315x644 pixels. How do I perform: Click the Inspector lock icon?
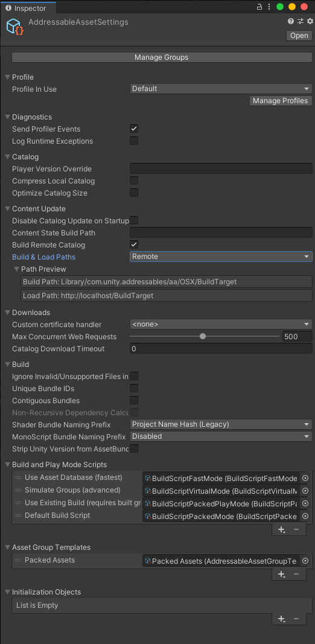click(259, 7)
